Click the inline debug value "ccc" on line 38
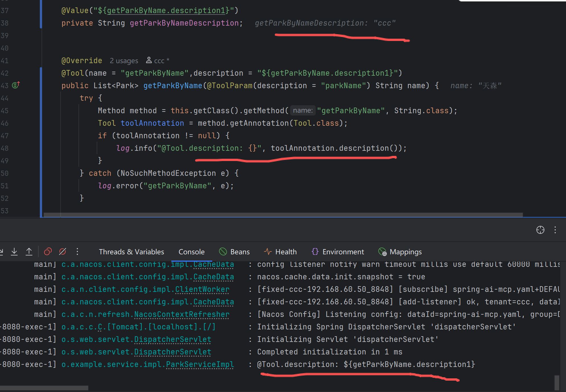 384,23
